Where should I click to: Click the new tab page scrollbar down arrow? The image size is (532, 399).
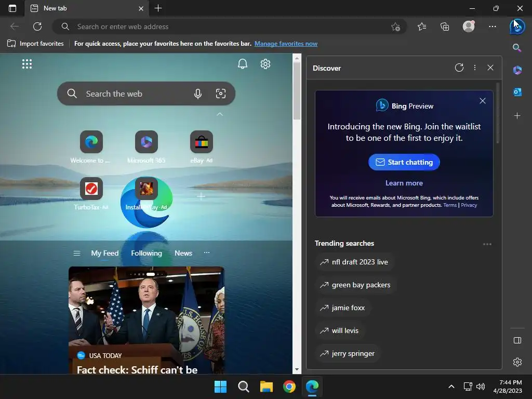(297, 369)
